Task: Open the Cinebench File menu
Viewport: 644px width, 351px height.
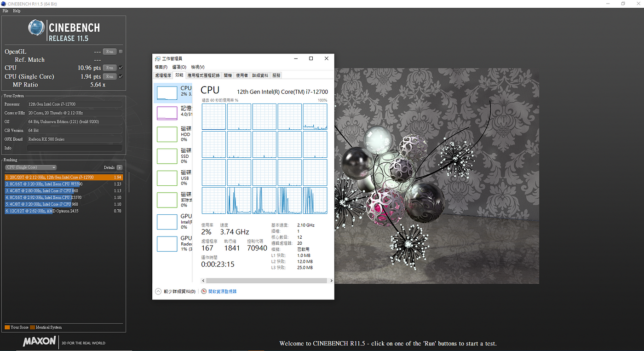Action: tap(6, 11)
